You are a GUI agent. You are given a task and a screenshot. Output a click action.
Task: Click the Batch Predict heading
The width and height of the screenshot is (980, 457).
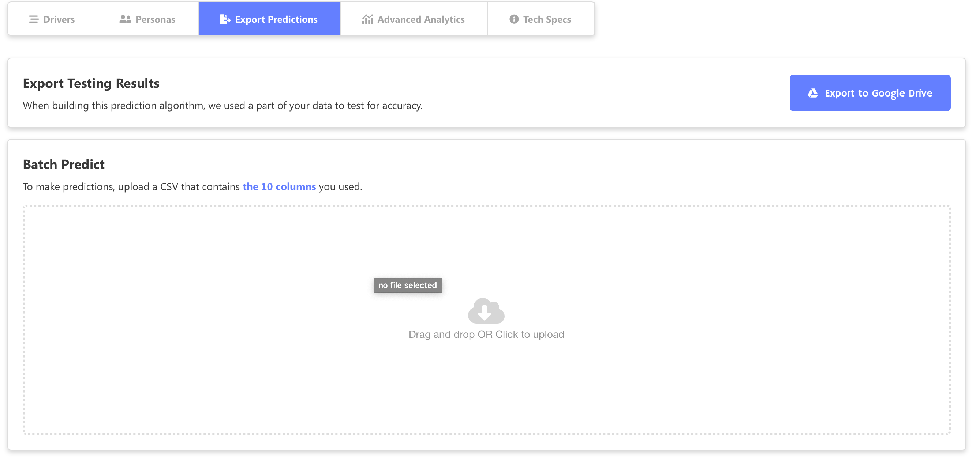64,164
